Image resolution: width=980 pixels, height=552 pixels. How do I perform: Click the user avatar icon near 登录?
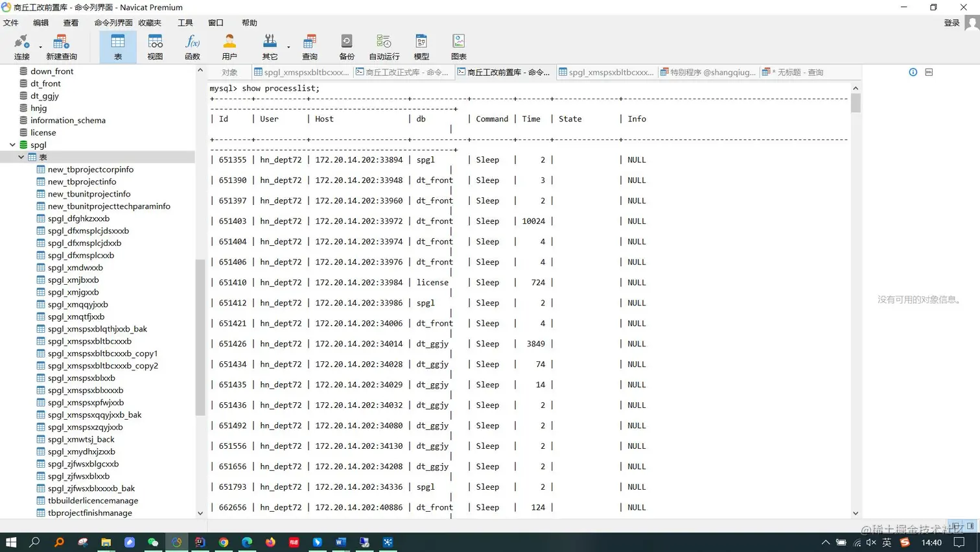972,23
